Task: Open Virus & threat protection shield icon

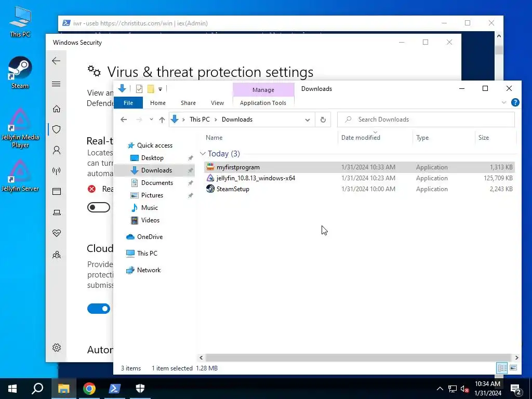Action: tap(57, 129)
